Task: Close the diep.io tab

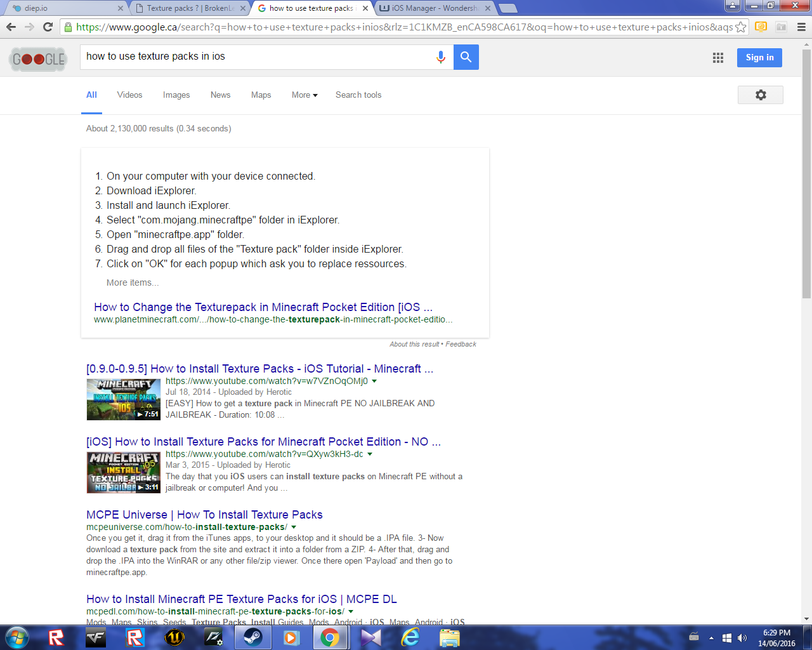Action: [x=121, y=8]
